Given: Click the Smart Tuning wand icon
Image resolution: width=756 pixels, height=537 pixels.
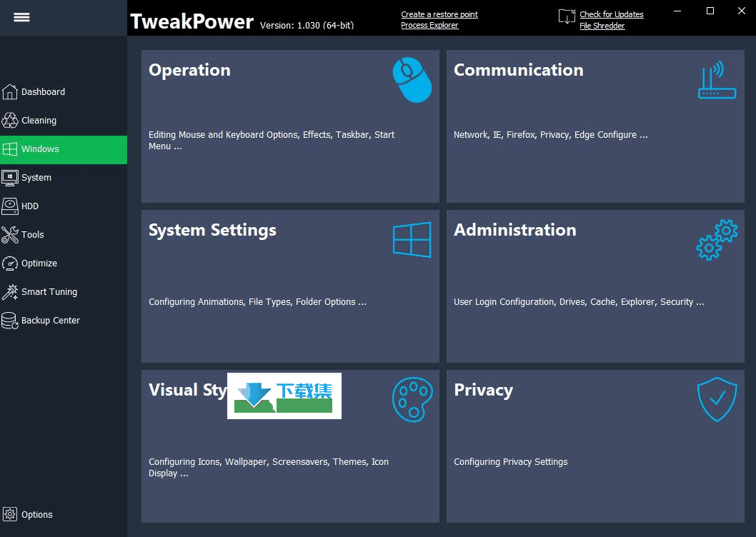Looking at the screenshot, I should coord(9,291).
